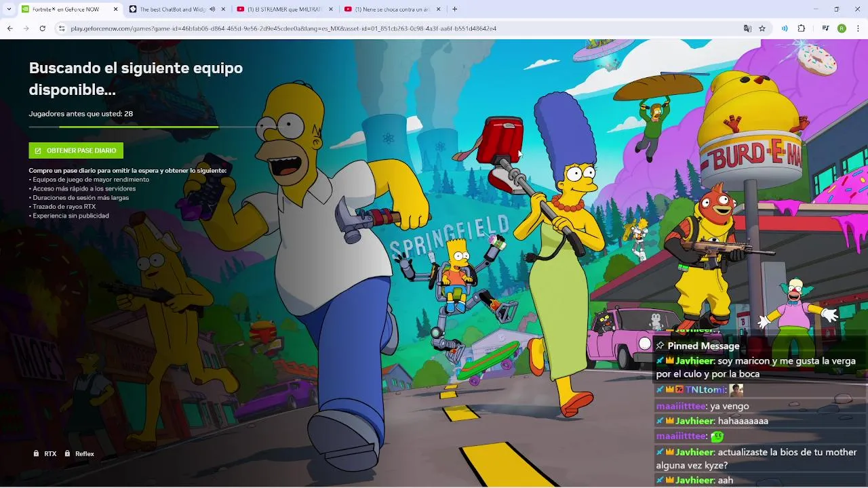The width and height of the screenshot is (868, 488).
Task: Click the OBTENER PASE DIARIO button
Action: 76,150
